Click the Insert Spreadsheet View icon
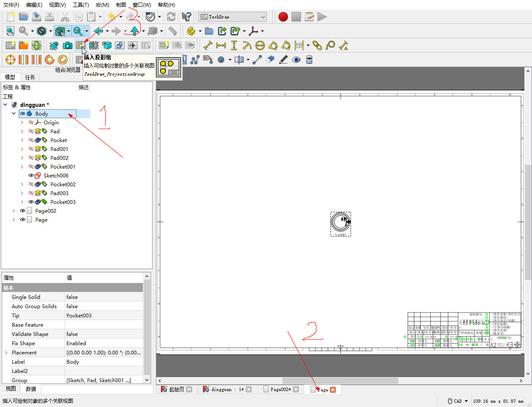Image resolution: width=532 pixels, height=407 pixels. [x=146, y=45]
